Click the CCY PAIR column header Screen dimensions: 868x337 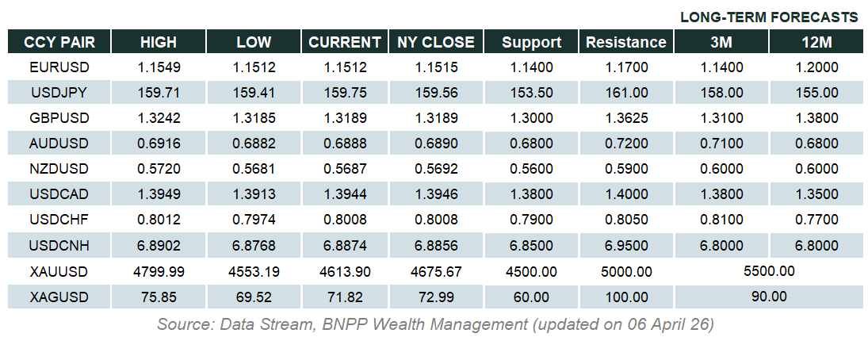click(x=58, y=43)
